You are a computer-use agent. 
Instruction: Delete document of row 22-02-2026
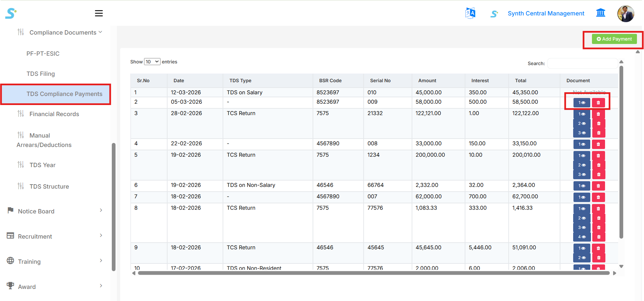pos(598,144)
